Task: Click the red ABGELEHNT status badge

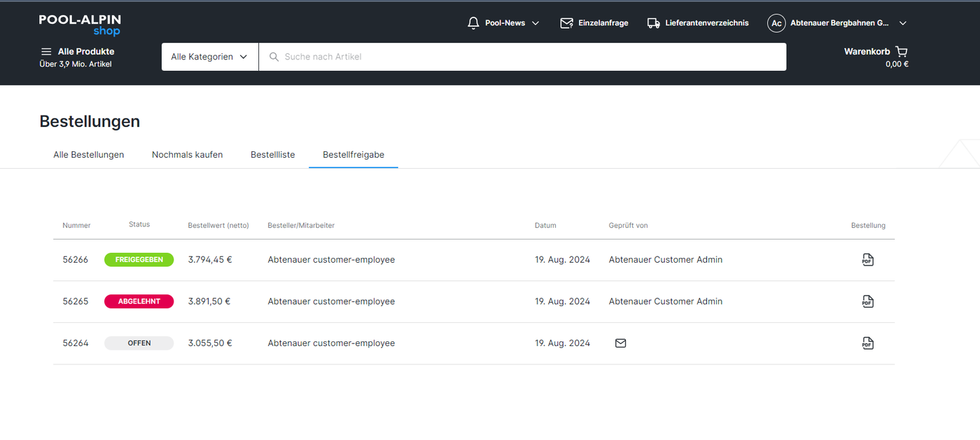Action: point(139,302)
